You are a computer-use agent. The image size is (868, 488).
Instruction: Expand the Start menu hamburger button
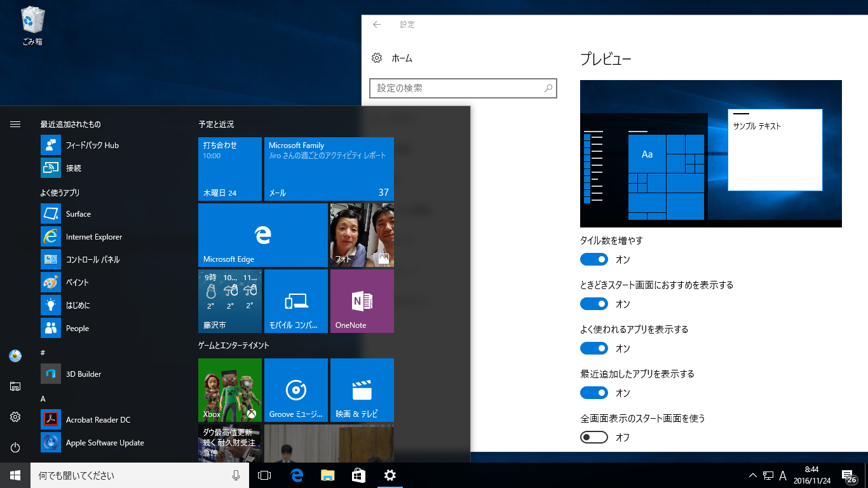(15, 125)
